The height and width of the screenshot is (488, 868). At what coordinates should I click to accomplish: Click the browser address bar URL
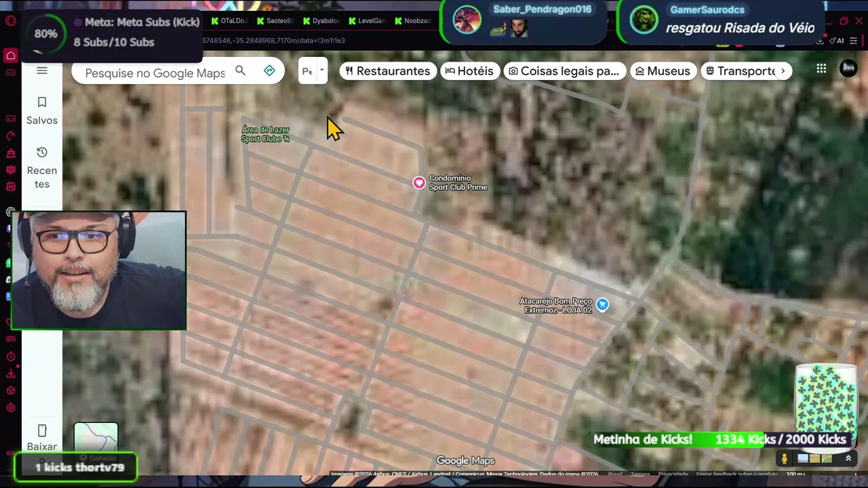(274, 41)
